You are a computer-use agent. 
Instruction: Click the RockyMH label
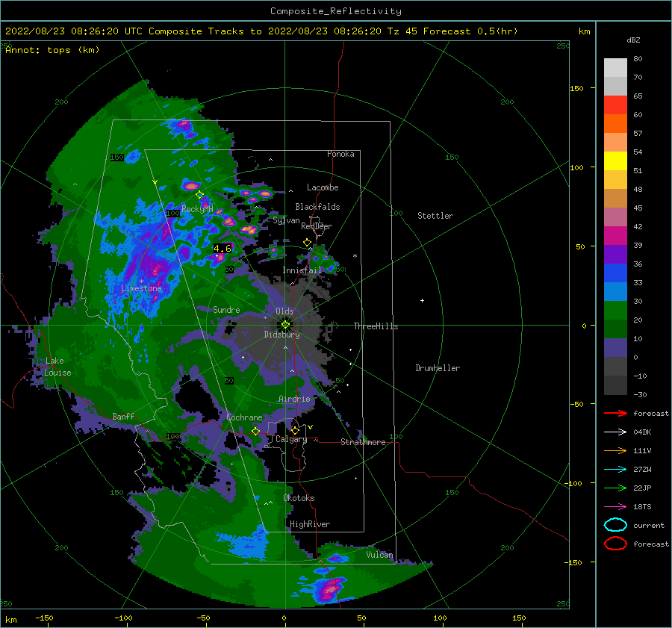(197, 209)
